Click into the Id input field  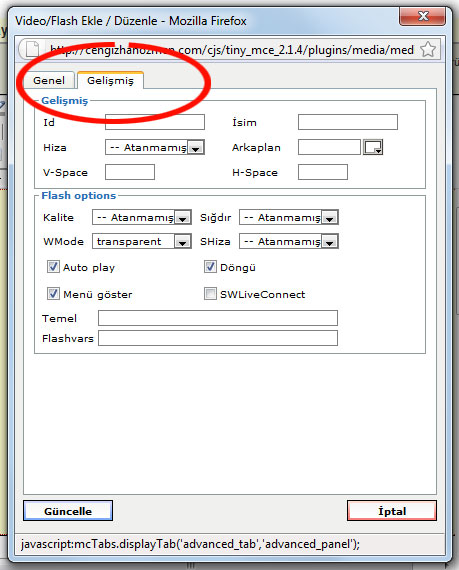[x=155, y=122]
